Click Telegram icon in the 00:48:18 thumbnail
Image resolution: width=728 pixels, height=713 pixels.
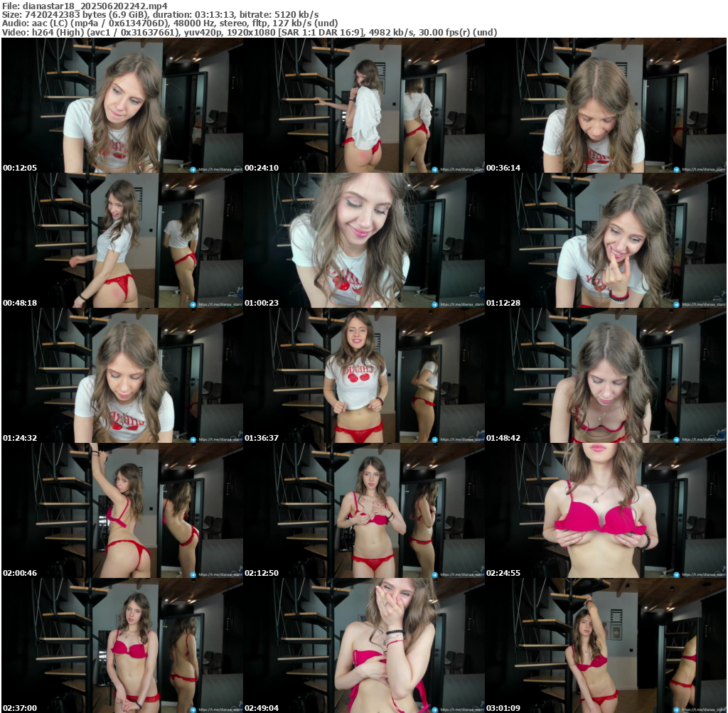(x=193, y=304)
